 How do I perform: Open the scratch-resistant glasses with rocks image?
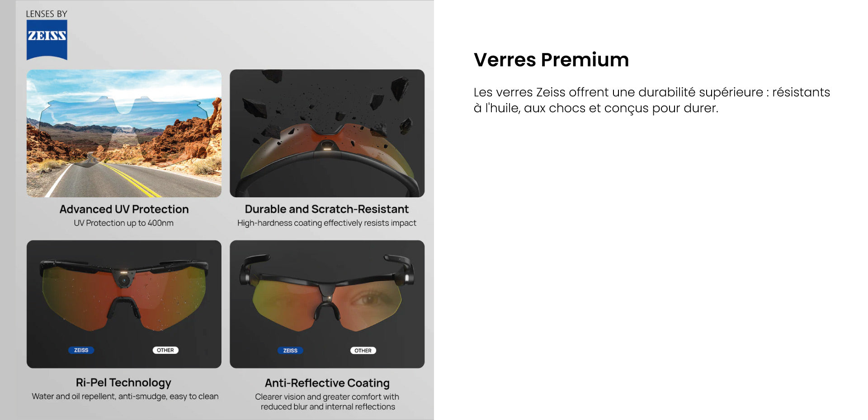pyautogui.click(x=327, y=133)
